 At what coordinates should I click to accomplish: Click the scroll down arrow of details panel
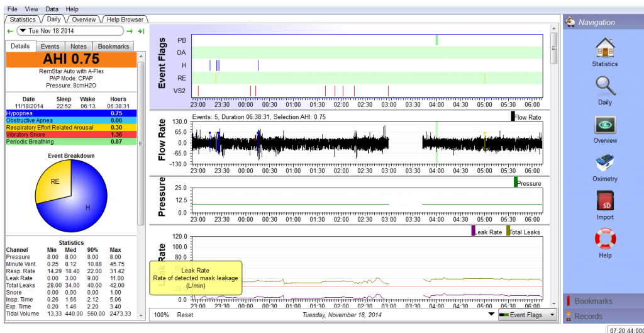click(141, 315)
